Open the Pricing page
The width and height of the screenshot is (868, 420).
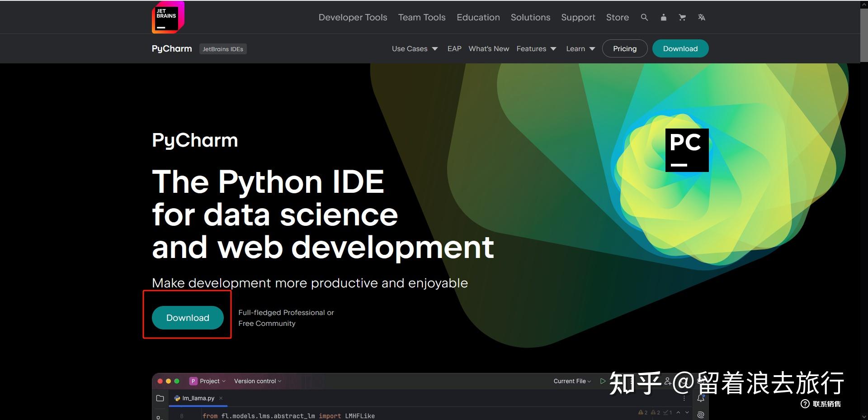pos(624,48)
